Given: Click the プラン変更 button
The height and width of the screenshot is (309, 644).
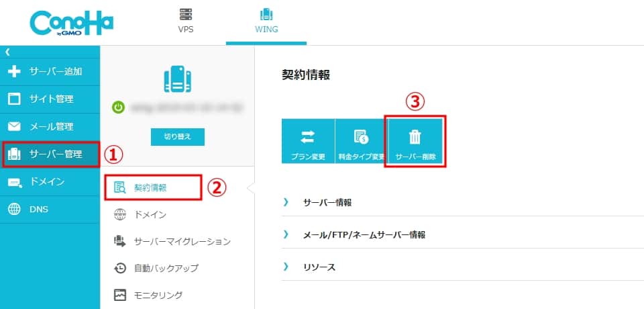Looking at the screenshot, I should 308,140.
